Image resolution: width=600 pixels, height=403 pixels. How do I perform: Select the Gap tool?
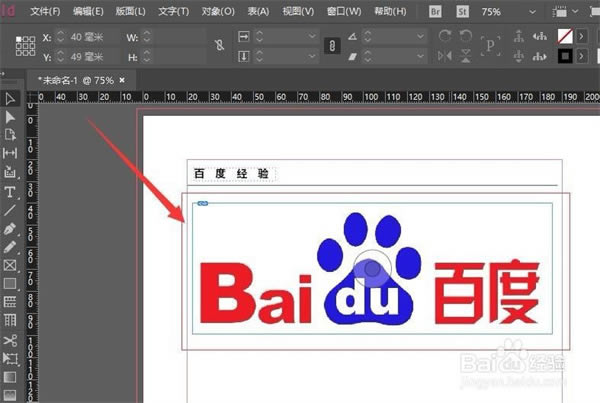click(x=10, y=153)
